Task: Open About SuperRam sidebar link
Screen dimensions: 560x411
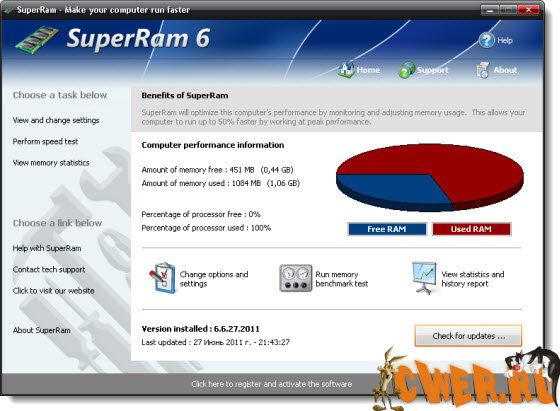Action: [41, 330]
